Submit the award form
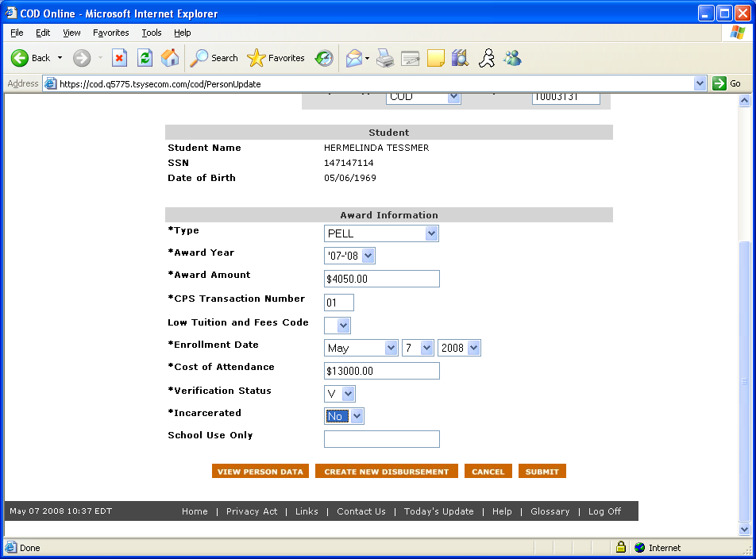 (x=542, y=472)
